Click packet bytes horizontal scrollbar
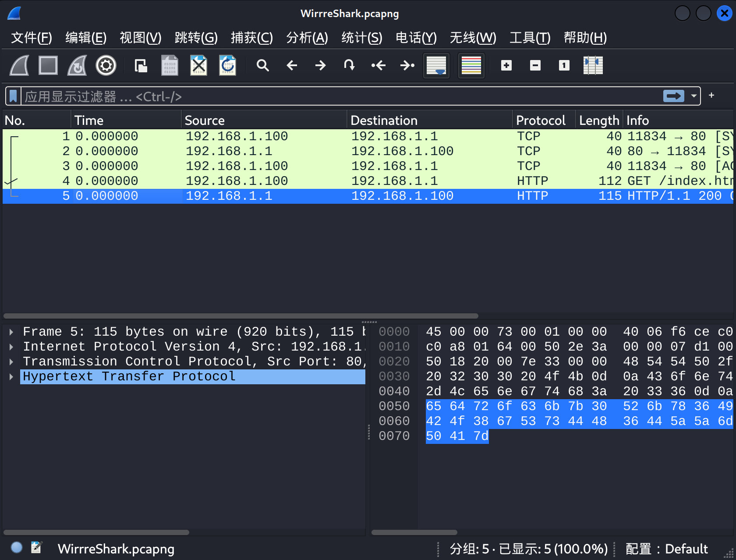Viewport: 736px width, 560px height. (x=414, y=532)
